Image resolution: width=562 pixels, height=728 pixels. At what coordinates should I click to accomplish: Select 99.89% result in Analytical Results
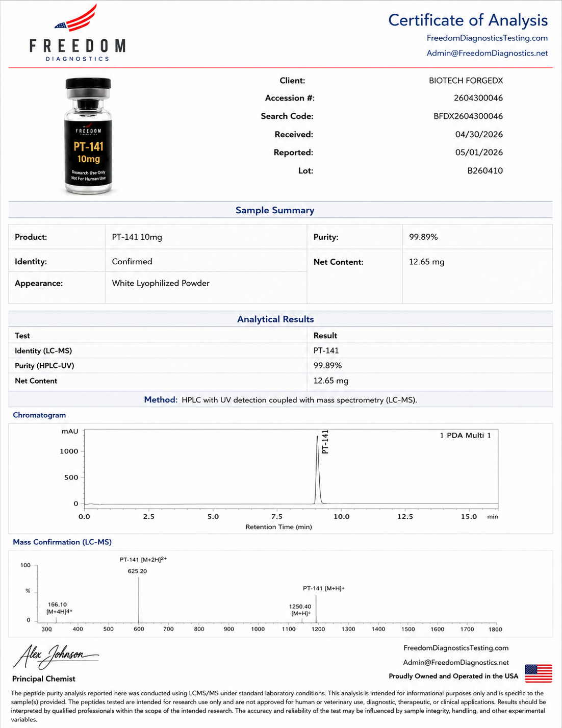[x=327, y=366]
